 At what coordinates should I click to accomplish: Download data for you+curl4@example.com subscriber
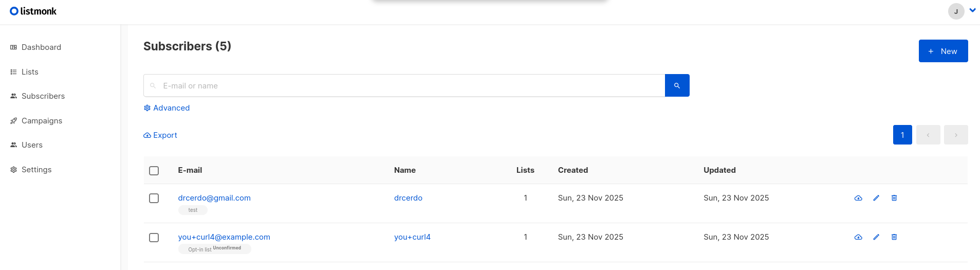coord(858,237)
